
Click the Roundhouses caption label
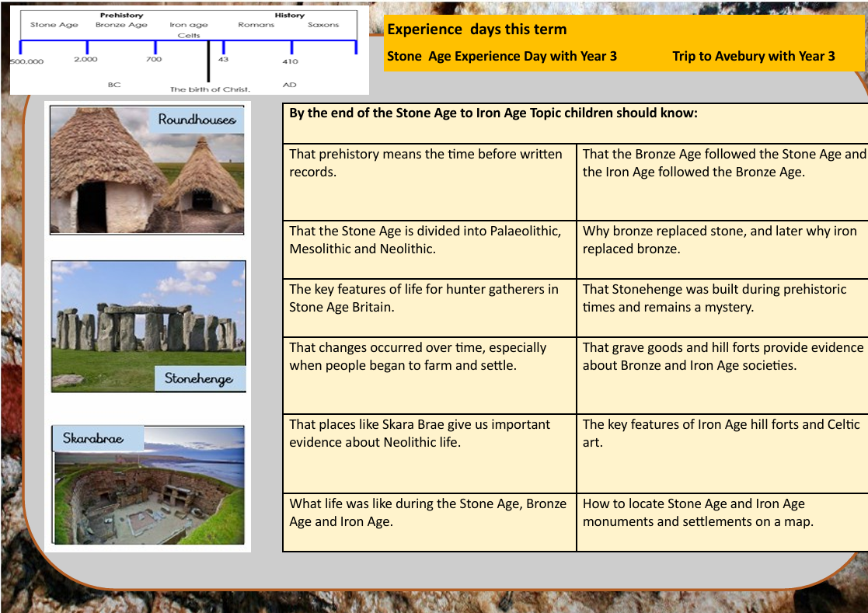[x=197, y=120]
